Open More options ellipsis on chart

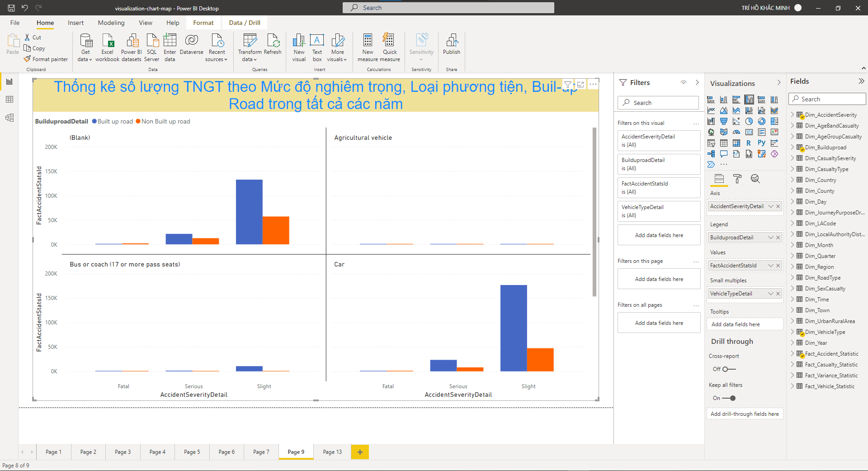coord(593,84)
